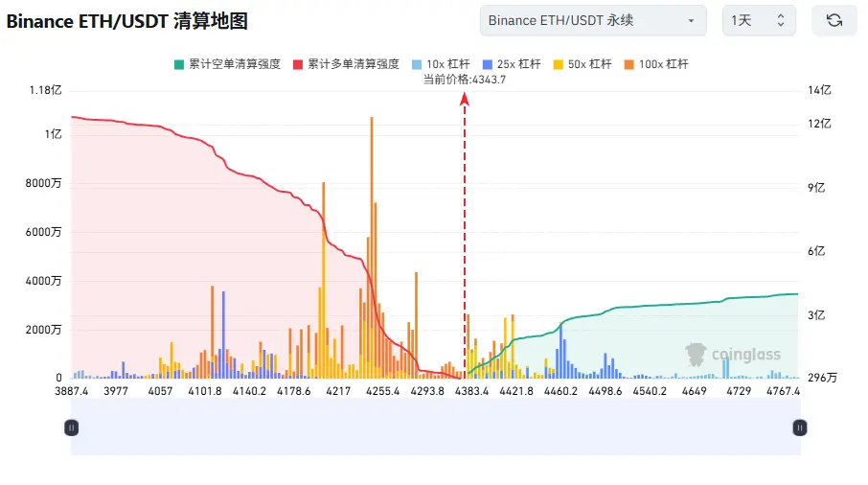Click the yellow 50x 杠杆 color swatch

(558, 64)
